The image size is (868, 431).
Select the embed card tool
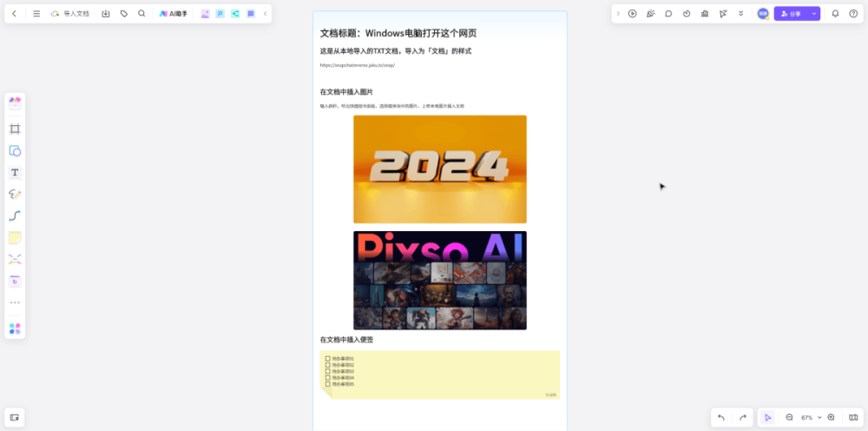tap(15, 281)
